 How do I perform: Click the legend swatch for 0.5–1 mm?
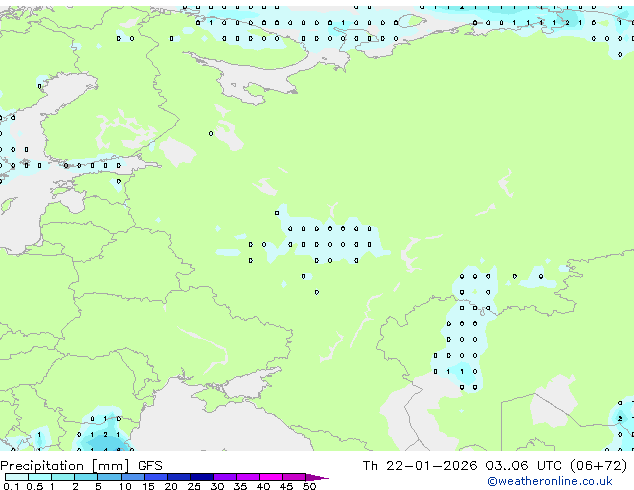[40, 477]
